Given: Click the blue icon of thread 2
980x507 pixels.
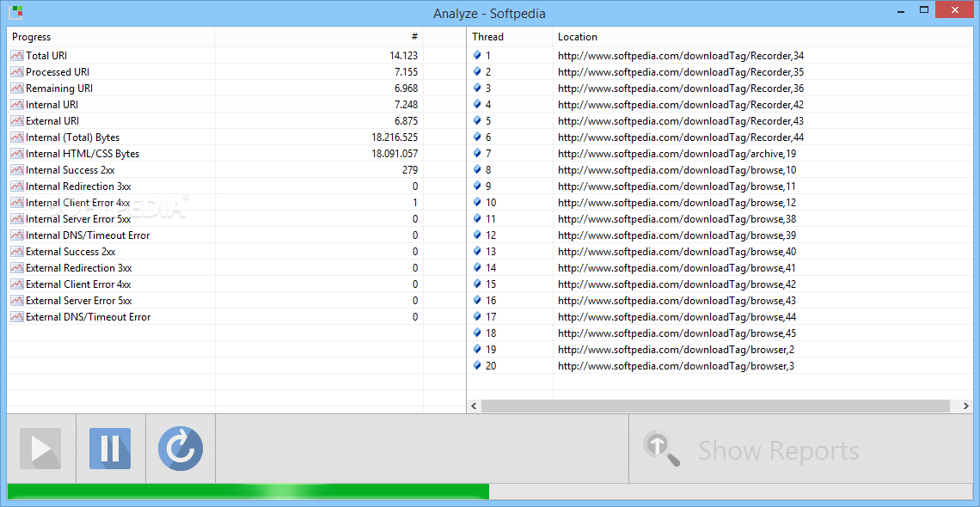Looking at the screenshot, I should tap(477, 71).
